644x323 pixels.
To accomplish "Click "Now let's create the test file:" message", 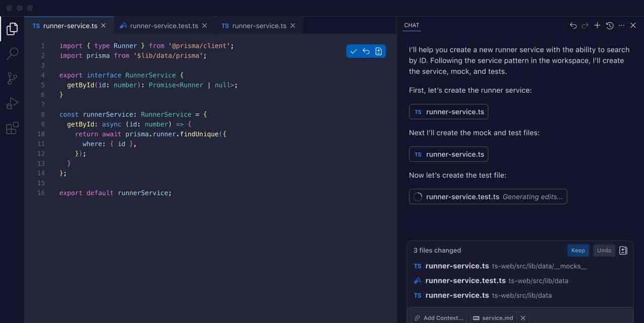I will tap(458, 175).
